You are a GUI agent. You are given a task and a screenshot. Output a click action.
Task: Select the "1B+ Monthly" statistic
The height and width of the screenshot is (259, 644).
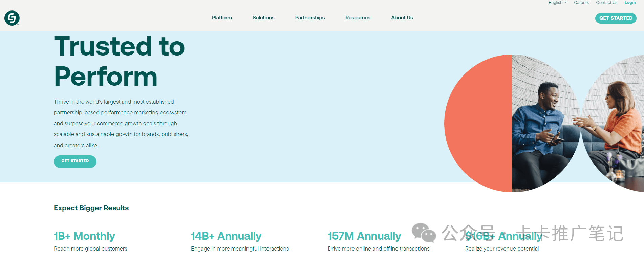pyautogui.click(x=84, y=236)
